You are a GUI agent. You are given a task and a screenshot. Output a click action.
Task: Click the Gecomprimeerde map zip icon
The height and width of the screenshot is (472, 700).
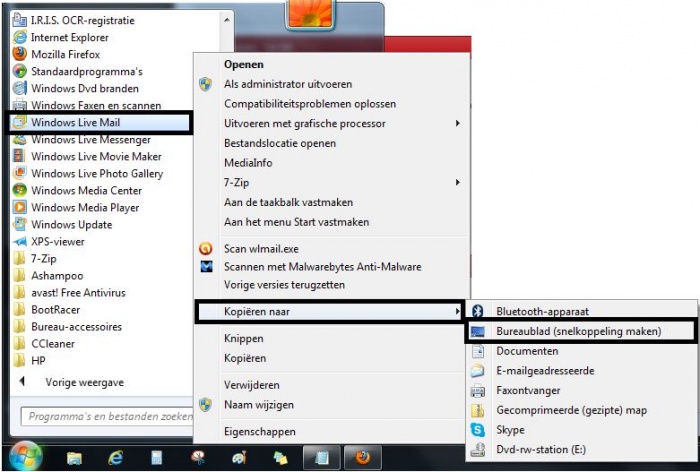(x=478, y=410)
